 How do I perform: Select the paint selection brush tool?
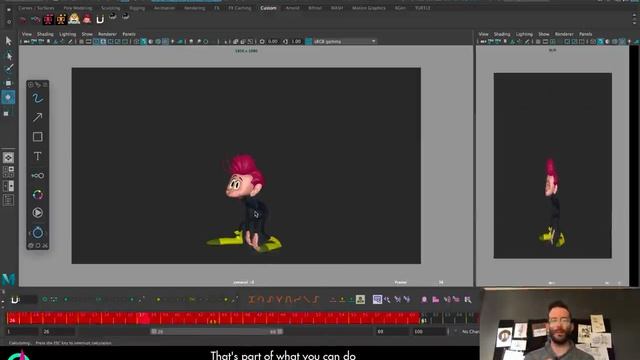click(x=9, y=69)
